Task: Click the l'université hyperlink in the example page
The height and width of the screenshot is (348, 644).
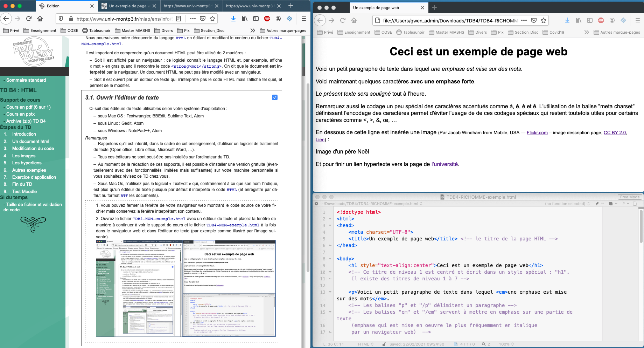Action: click(x=444, y=164)
